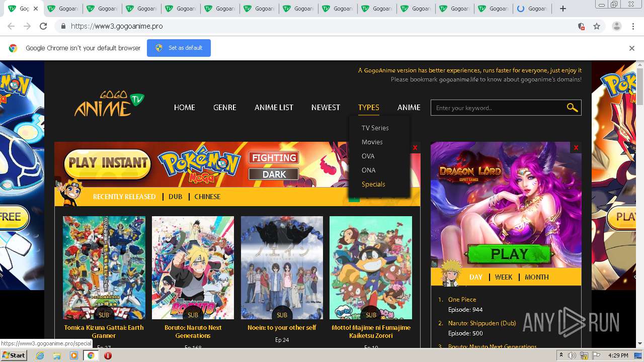The image size is (644, 362).
Task: Switch to the RECENTLY RELEASED tab
Action: 124,197
